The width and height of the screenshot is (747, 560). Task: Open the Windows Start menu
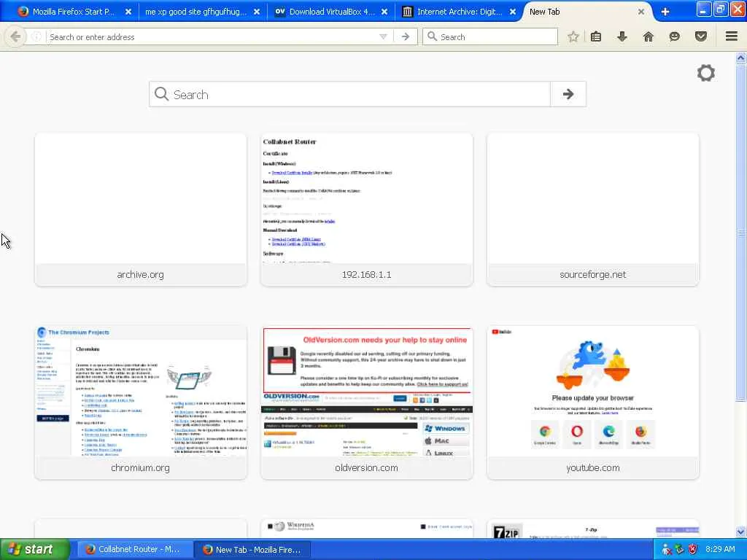[34, 549]
